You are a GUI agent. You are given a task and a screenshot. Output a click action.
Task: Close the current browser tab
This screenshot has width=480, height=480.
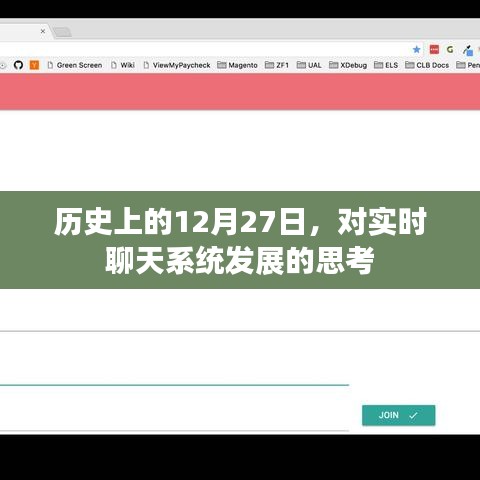click(43, 31)
